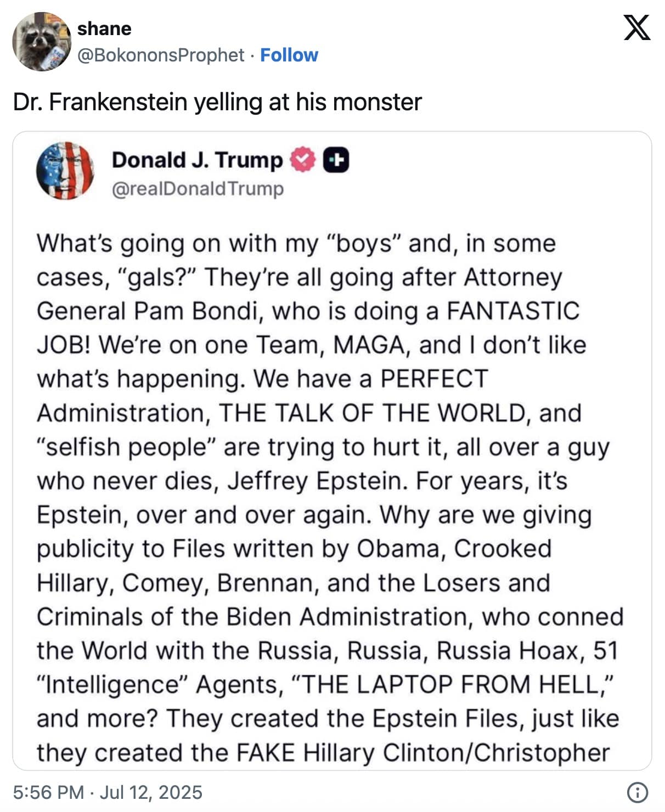Open the info icon at bottom right
665x812 pixels.
coord(637,792)
